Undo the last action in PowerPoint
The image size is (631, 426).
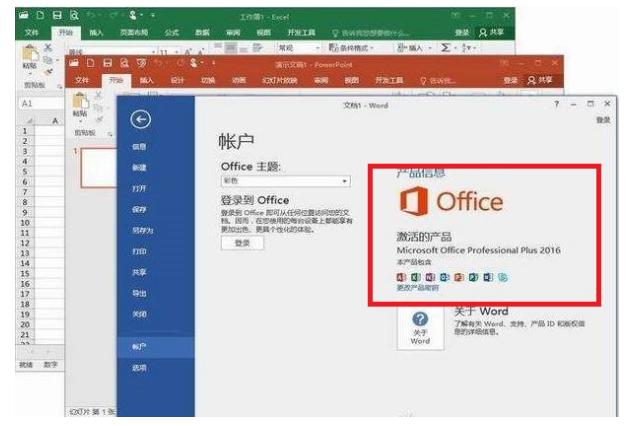158,63
